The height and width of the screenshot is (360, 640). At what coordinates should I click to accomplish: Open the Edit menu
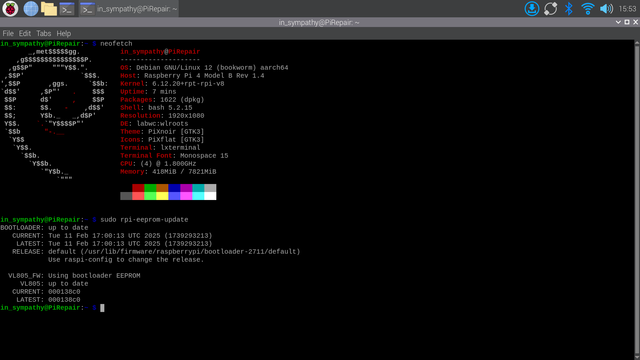(24, 33)
